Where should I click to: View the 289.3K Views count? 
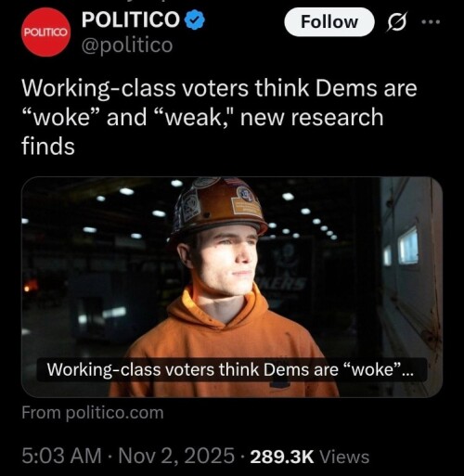pyautogui.click(x=310, y=457)
